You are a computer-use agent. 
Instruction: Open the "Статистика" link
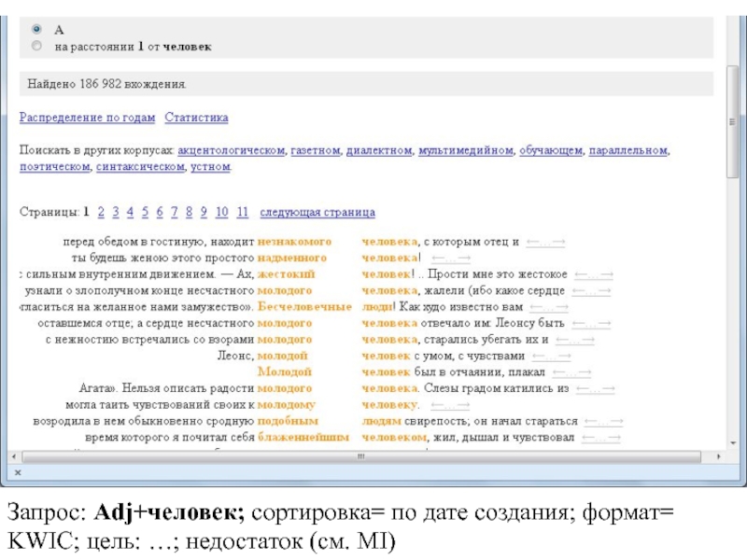[196, 118]
